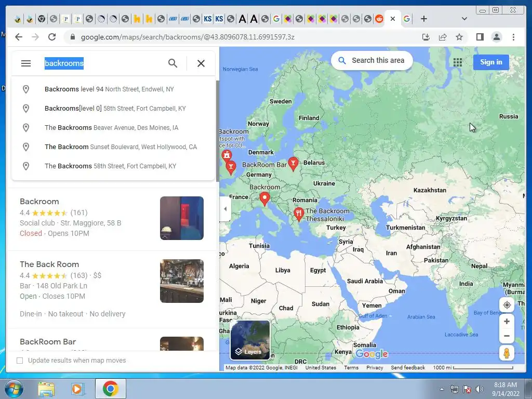The image size is (532, 399).
Task: Select suggestion Backrooms level 94 Endwell, NY
Action: pos(113,89)
